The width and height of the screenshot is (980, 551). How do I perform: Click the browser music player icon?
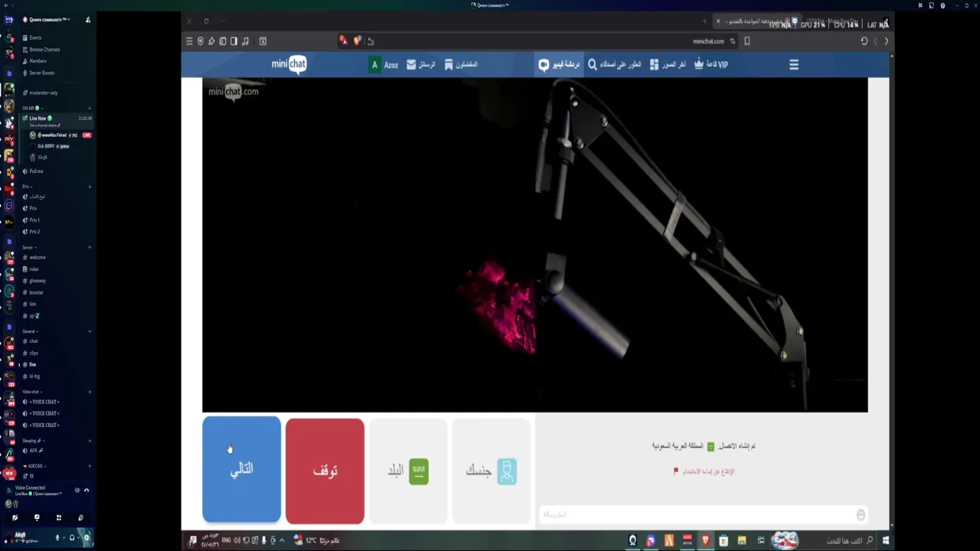[x=245, y=41]
